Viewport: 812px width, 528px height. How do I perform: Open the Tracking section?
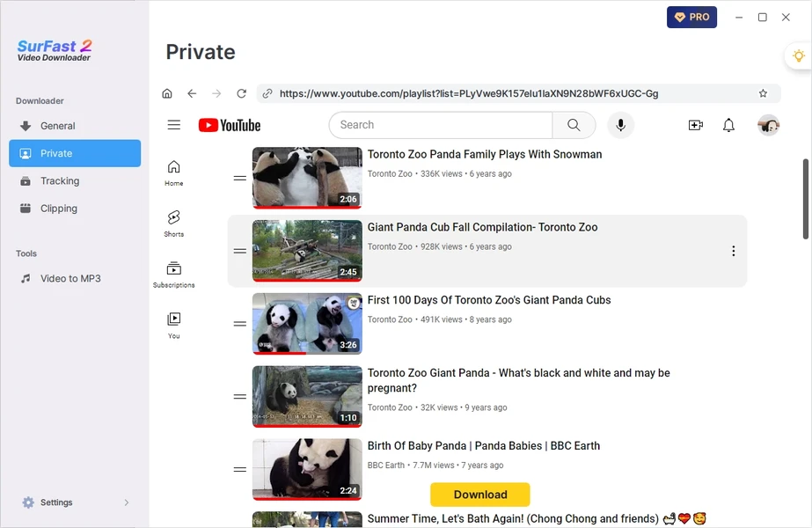[75, 180]
